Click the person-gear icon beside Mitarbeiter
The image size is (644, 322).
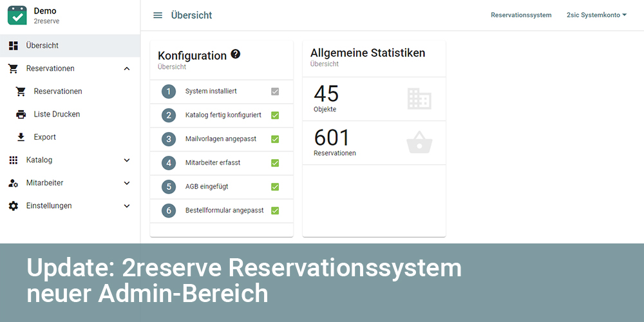point(13,183)
